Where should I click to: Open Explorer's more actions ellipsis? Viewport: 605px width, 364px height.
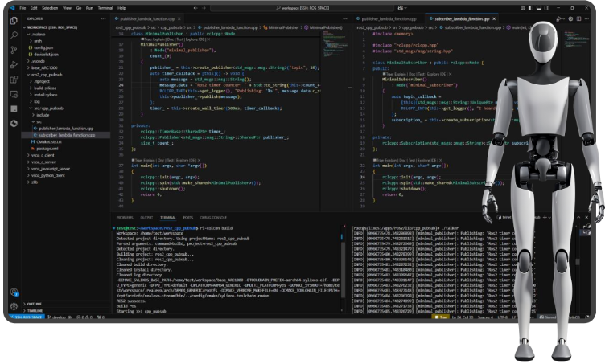tap(104, 18)
